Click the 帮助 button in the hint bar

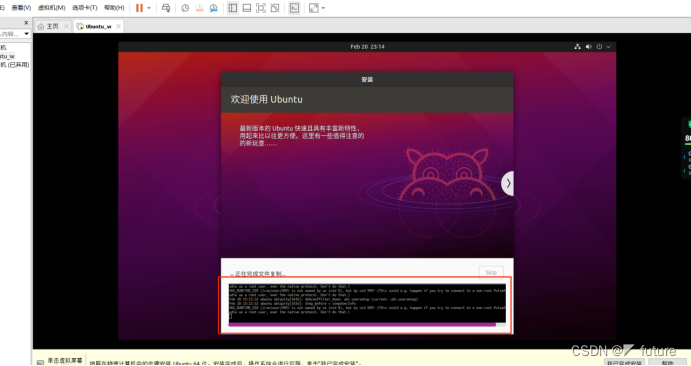pos(667,363)
